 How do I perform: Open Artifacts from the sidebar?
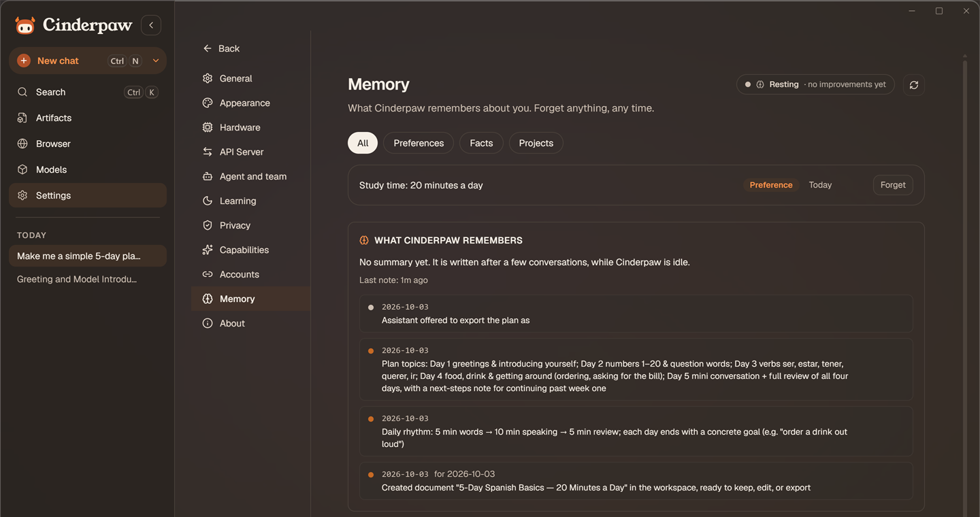point(88,118)
